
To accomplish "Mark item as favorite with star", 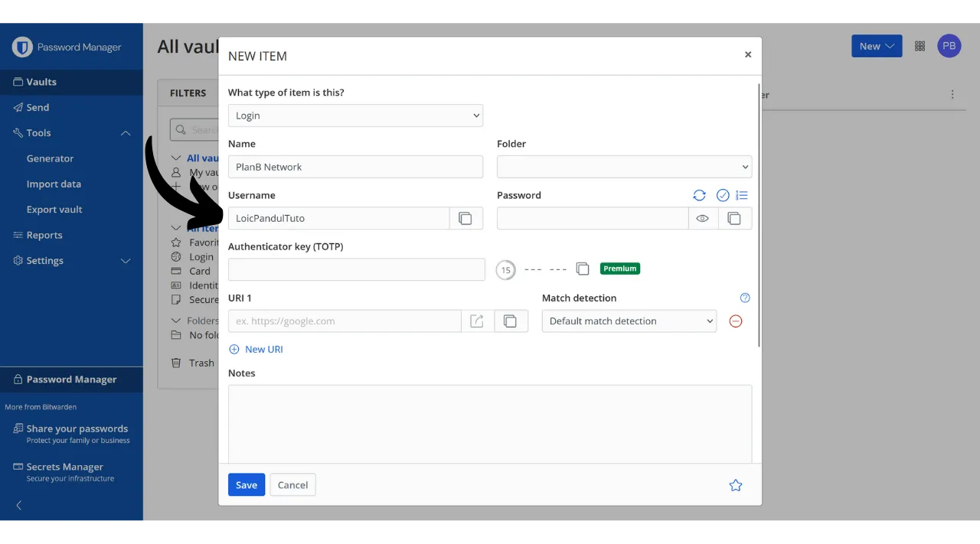I will pos(736,485).
